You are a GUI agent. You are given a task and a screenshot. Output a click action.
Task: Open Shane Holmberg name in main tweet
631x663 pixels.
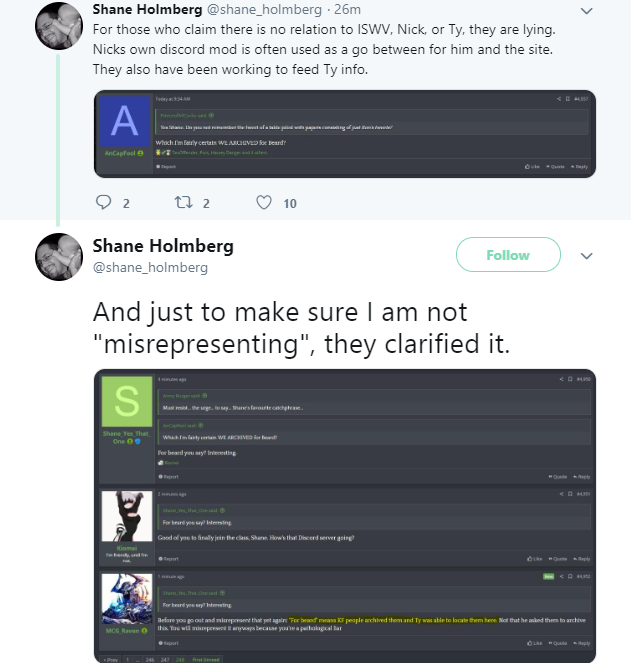(x=163, y=246)
